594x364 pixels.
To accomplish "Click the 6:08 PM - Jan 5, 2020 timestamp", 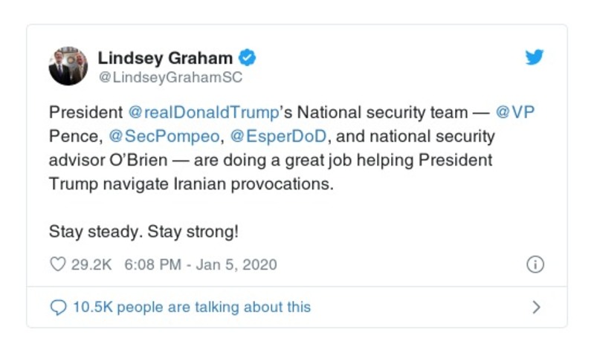I will coord(201,264).
